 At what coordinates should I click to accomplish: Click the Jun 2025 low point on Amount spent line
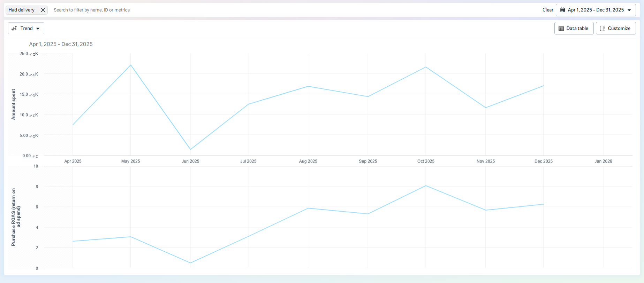click(x=190, y=149)
